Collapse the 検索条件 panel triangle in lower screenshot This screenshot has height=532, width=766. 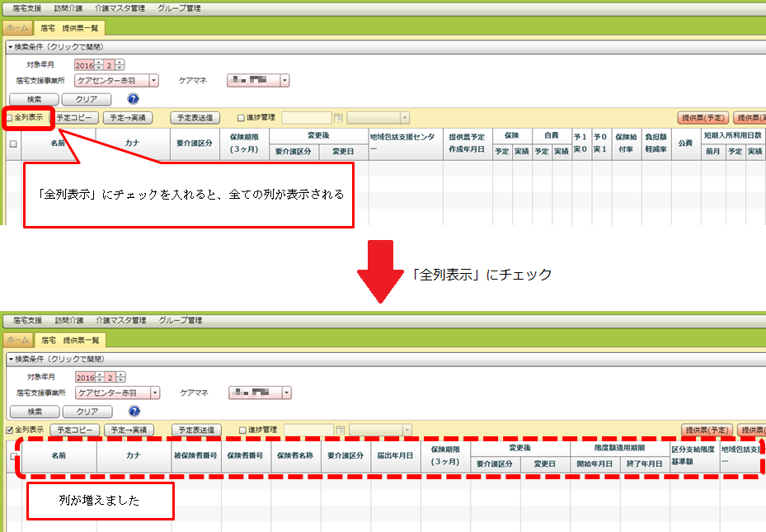click(x=11, y=360)
